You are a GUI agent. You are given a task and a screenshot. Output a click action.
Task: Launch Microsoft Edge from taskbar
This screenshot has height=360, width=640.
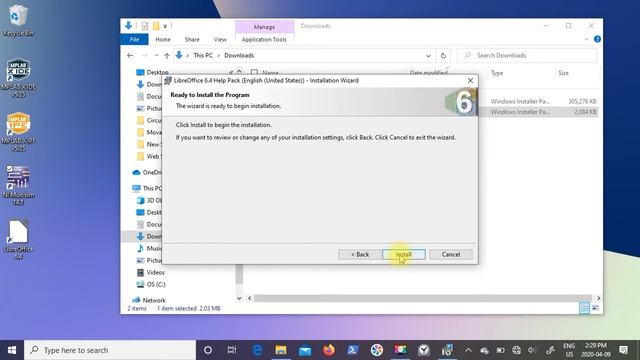click(257, 350)
